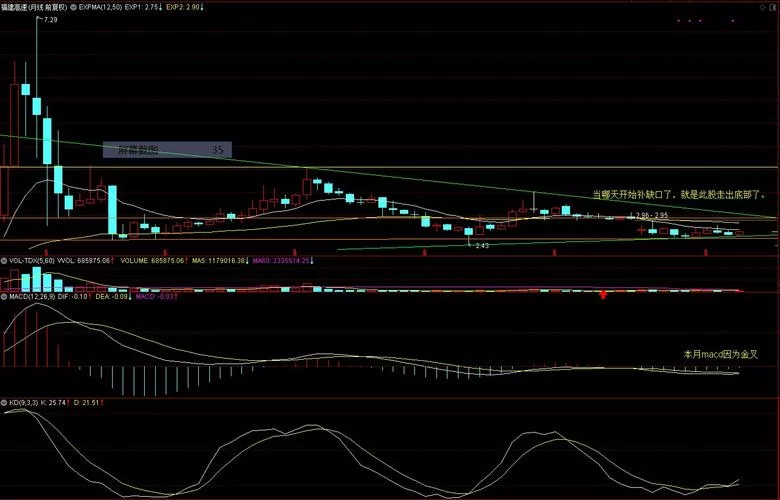Image resolution: width=780 pixels, height=500 pixels.
Task: Click the K: 25.74 value
Action: tap(55, 402)
